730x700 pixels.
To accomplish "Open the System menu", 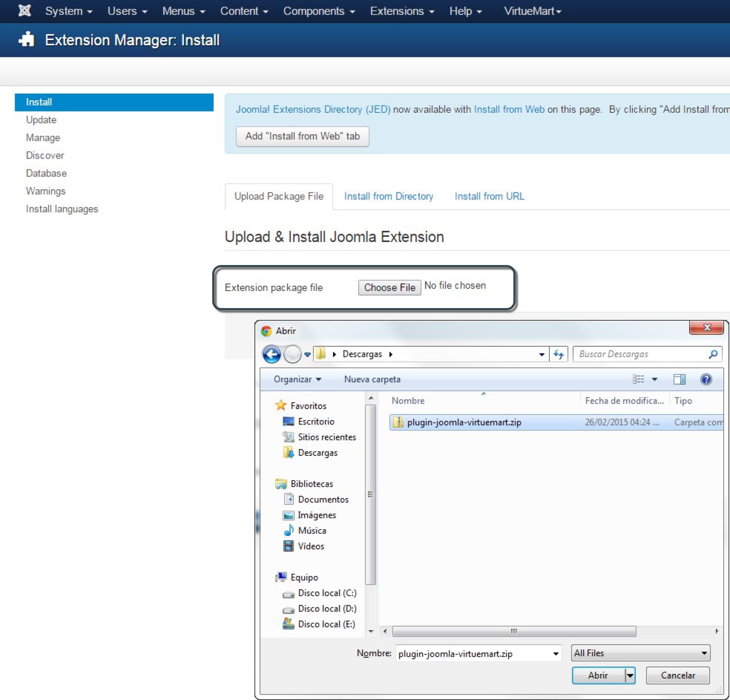I will 69,11.
